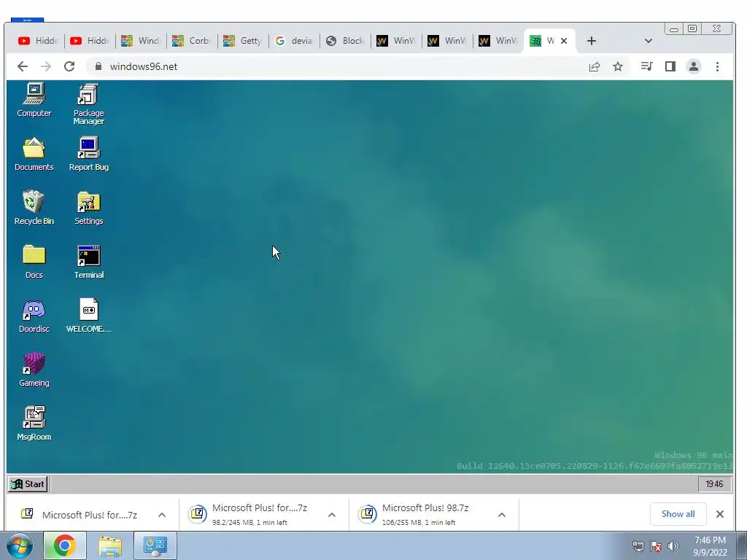This screenshot has height=560, width=747.
Task: Go back in Chrome
Action: 23,66
